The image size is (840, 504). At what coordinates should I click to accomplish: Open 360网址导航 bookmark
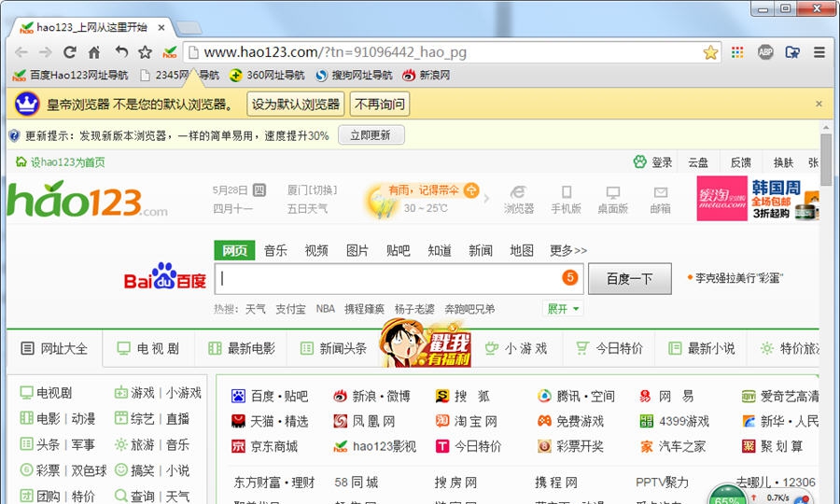(x=267, y=75)
